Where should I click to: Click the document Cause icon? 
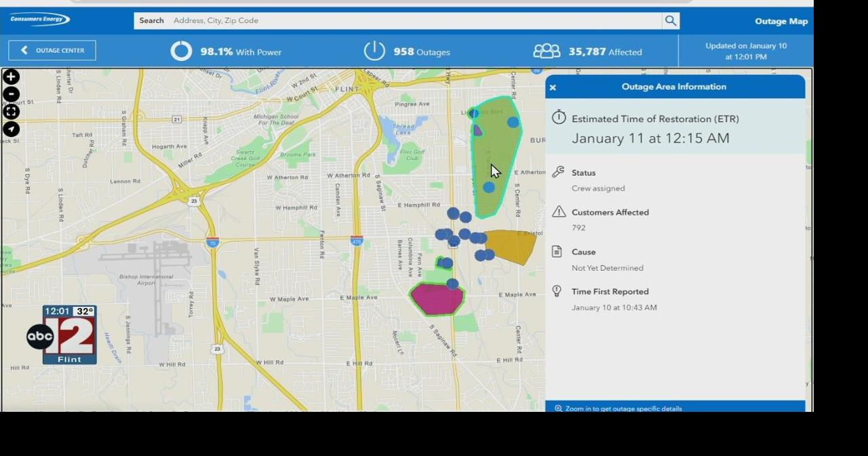557,252
